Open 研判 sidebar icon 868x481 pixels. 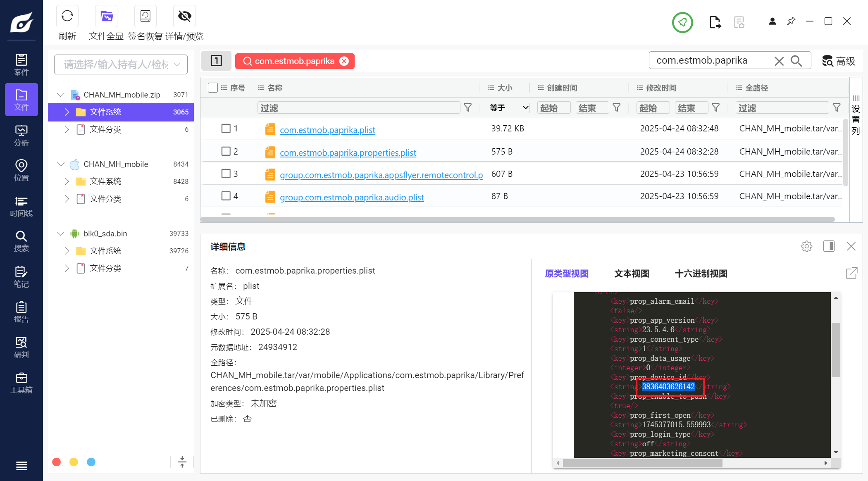[x=21, y=348]
